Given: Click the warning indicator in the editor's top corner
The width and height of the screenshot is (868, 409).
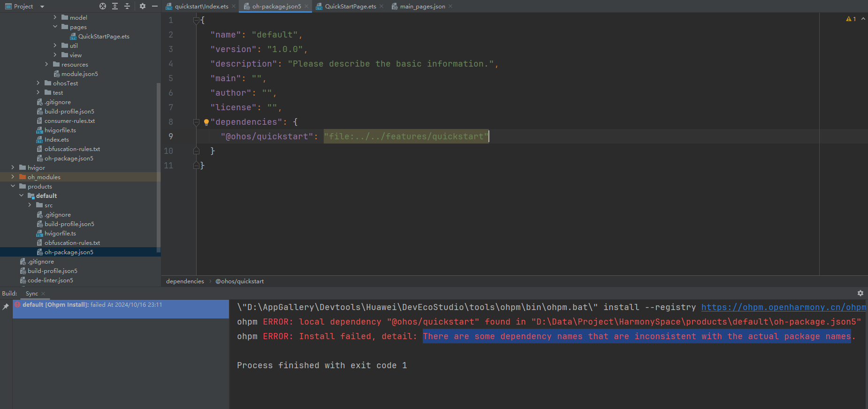Looking at the screenshot, I should point(851,19).
